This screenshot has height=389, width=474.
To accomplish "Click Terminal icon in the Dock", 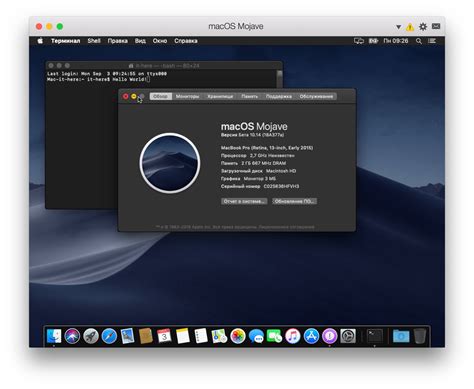I will (x=375, y=336).
